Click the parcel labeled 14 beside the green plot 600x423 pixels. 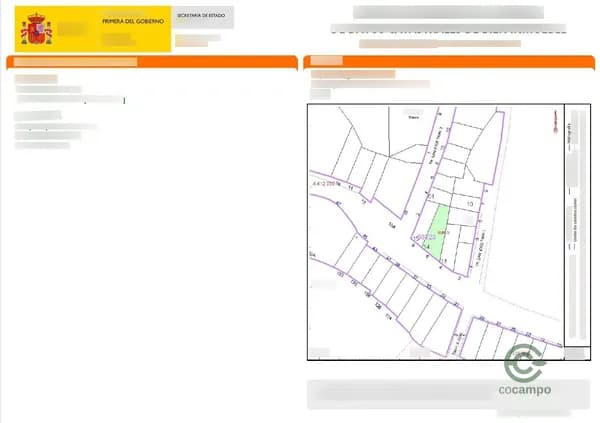pos(427,245)
